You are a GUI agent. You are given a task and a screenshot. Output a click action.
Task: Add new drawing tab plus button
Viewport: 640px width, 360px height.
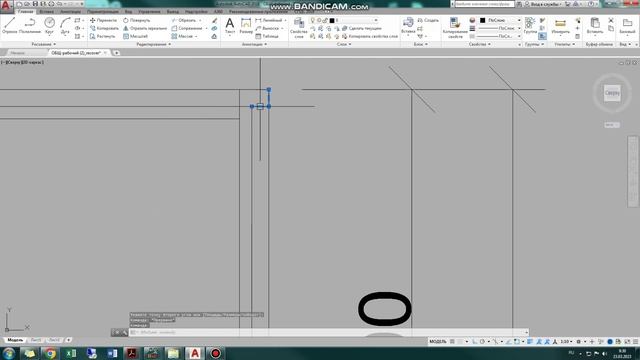coord(116,53)
